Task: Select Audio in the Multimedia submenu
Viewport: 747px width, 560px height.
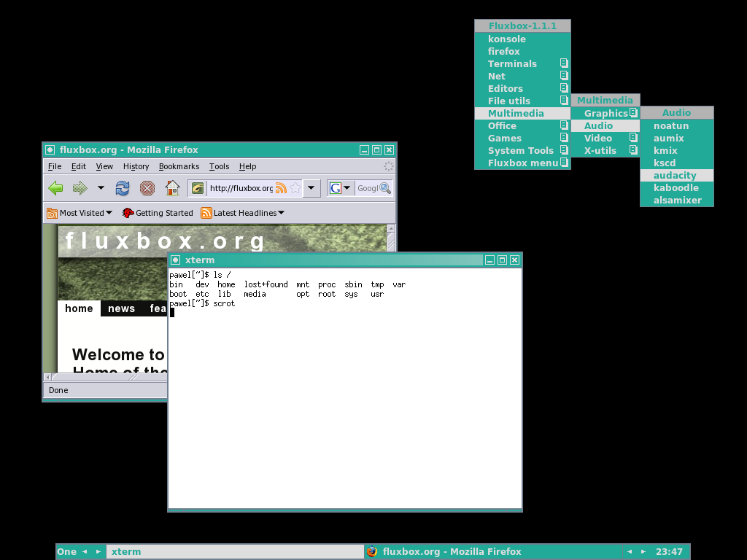Action: [x=605, y=125]
